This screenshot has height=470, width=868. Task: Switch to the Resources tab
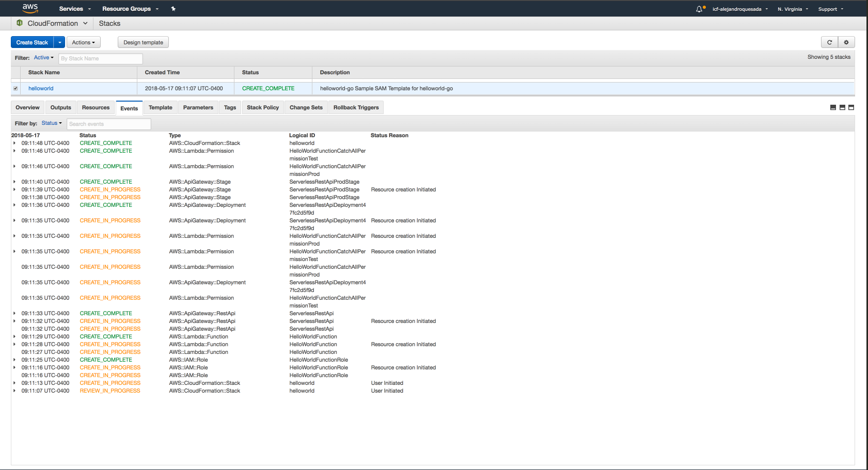click(x=96, y=107)
